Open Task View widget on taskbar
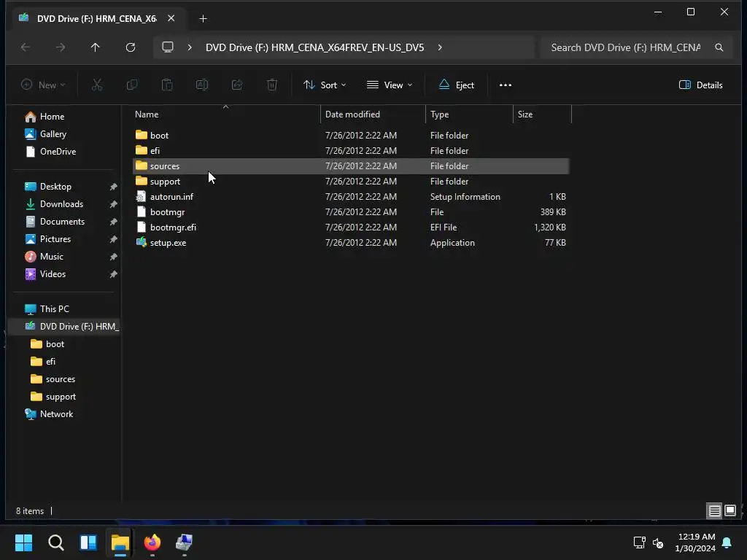Image resolution: width=747 pixels, height=560 pixels. tap(88, 542)
